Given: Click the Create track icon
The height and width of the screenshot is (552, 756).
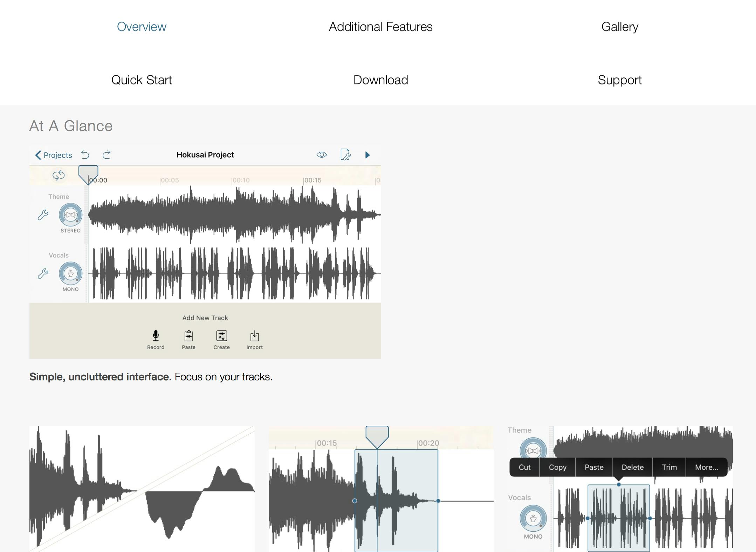Looking at the screenshot, I should [221, 336].
